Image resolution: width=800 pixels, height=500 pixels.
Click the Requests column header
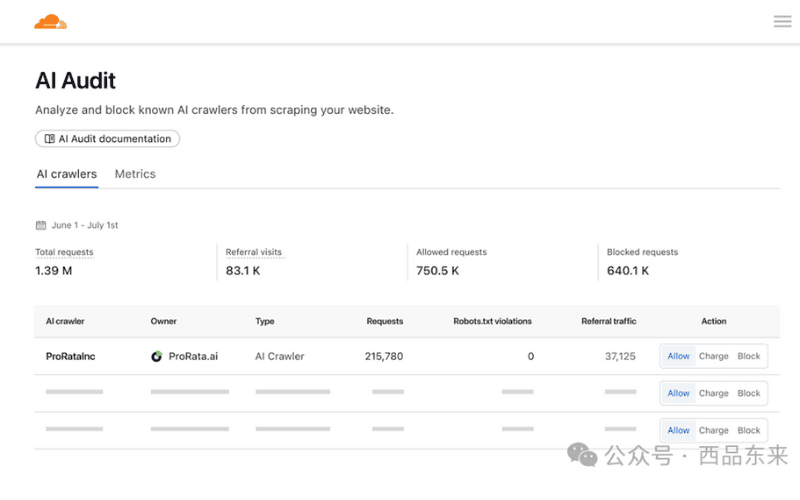385,321
